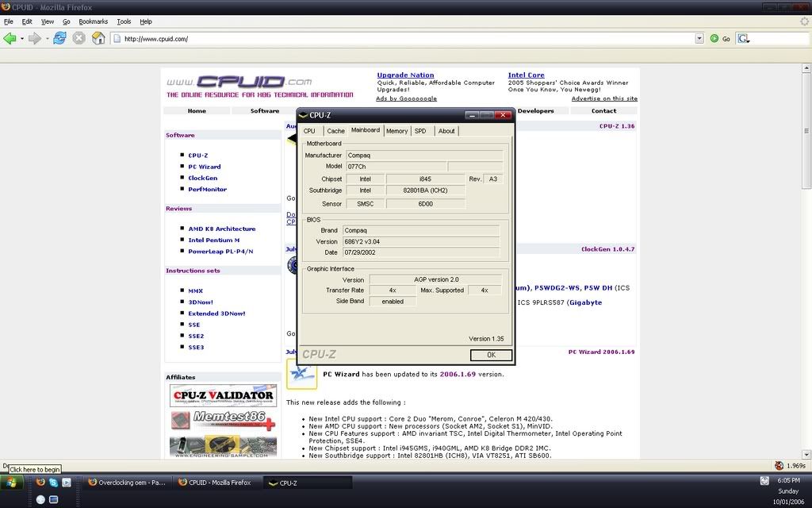The width and height of the screenshot is (812, 508).
Task: Click the green Go button icon
Action: [714, 38]
